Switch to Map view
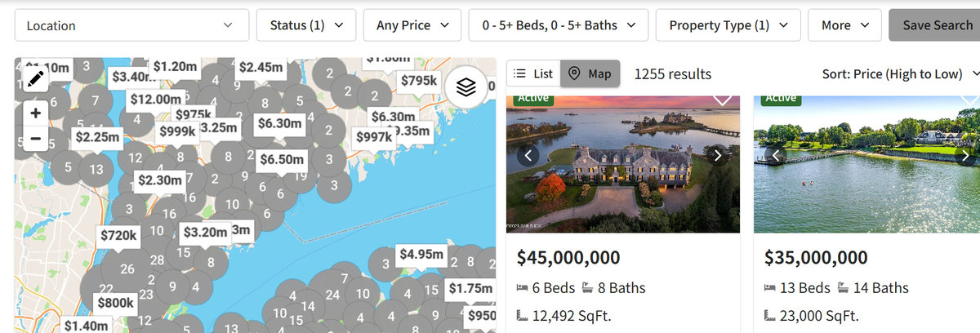 (x=590, y=74)
